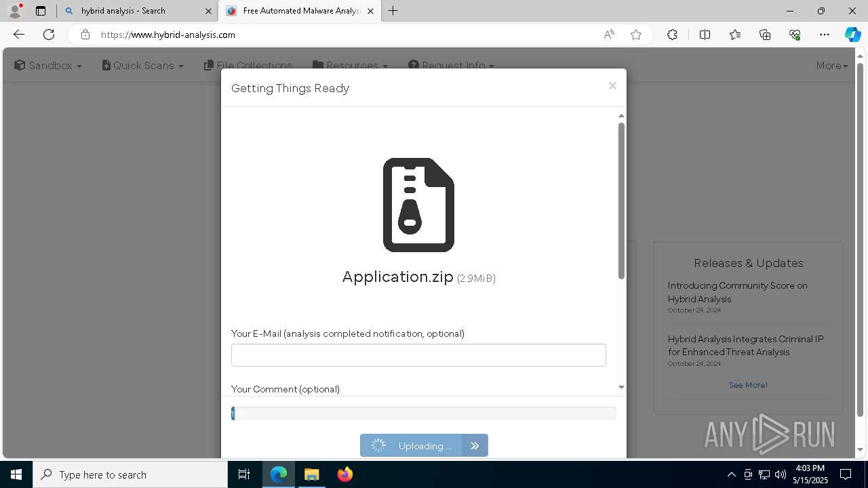The height and width of the screenshot is (488, 868).
Task: Click the double-arrow next icon on Uploading button
Action: click(475, 445)
